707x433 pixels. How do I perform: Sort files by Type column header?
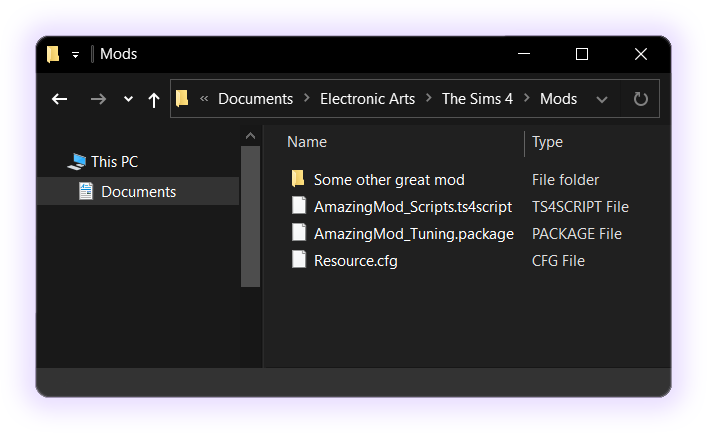pos(547,142)
